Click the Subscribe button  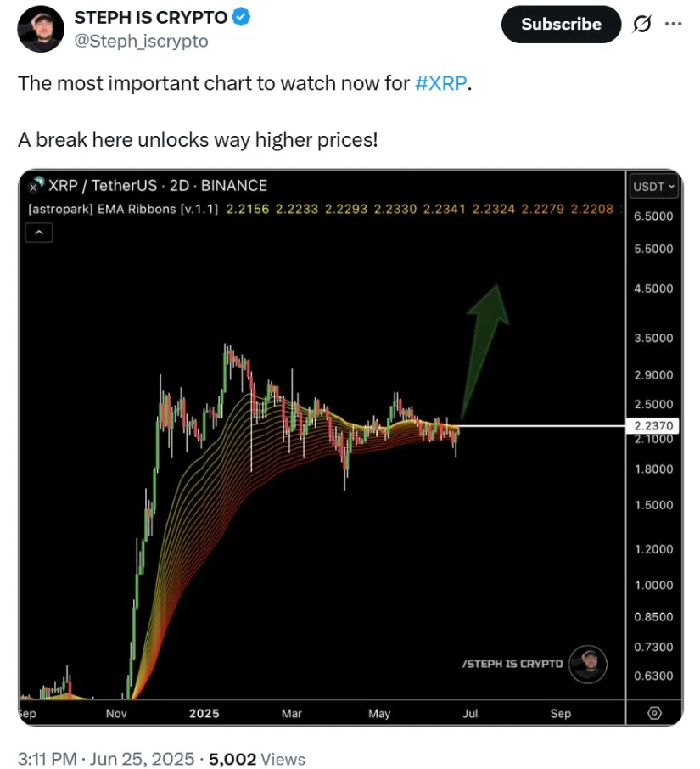561,25
